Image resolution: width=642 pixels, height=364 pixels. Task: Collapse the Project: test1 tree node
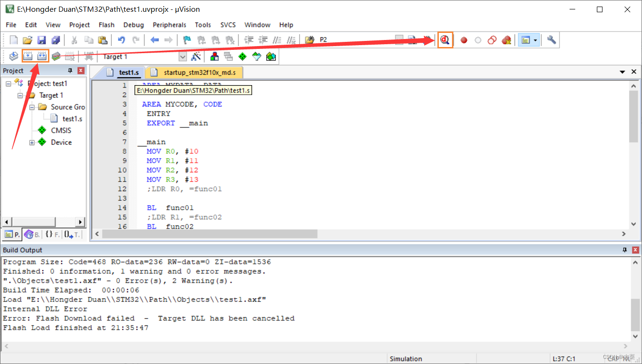(x=8, y=83)
